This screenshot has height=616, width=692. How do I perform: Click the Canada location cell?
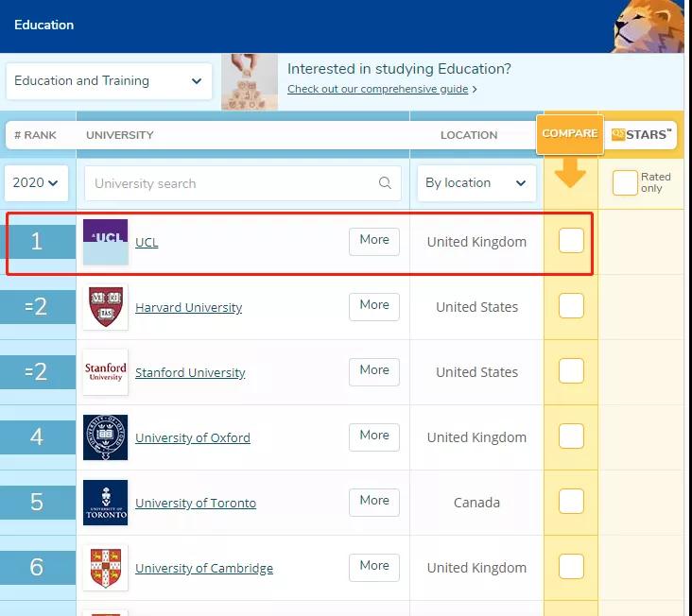coord(476,503)
